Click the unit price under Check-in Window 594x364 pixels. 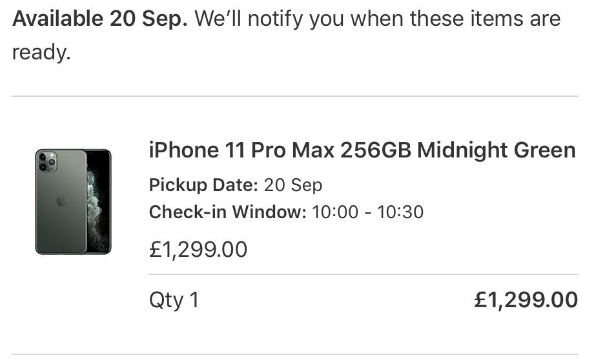click(198, 249)
